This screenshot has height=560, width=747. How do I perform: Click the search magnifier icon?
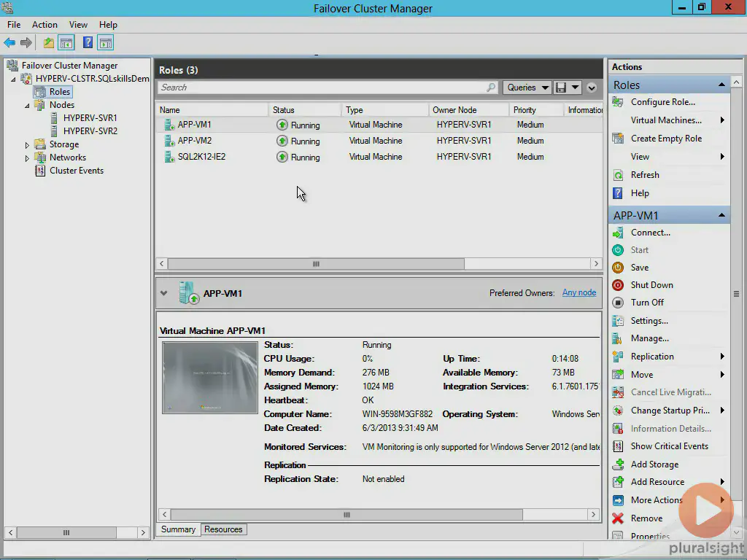pyautogui.click(x=491, y=87)
